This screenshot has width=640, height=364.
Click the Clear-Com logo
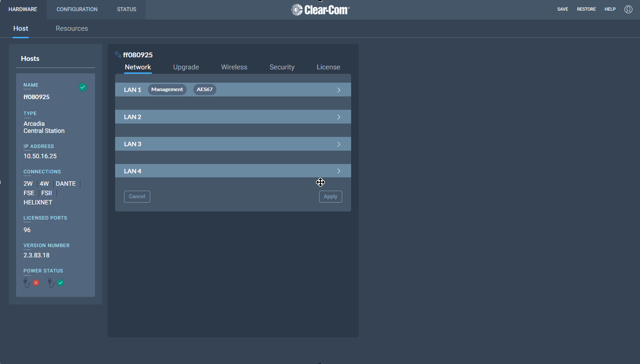[320, 10]
